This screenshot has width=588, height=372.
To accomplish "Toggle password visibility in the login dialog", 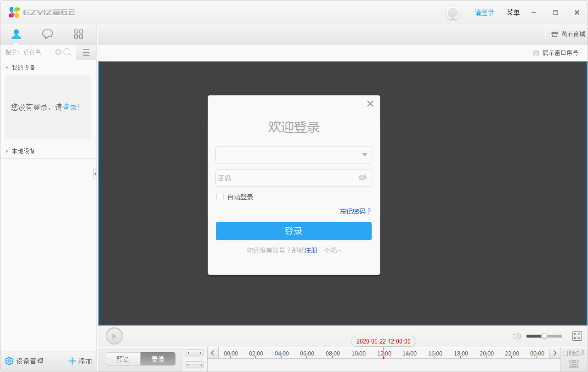I will tap(362, 178).
